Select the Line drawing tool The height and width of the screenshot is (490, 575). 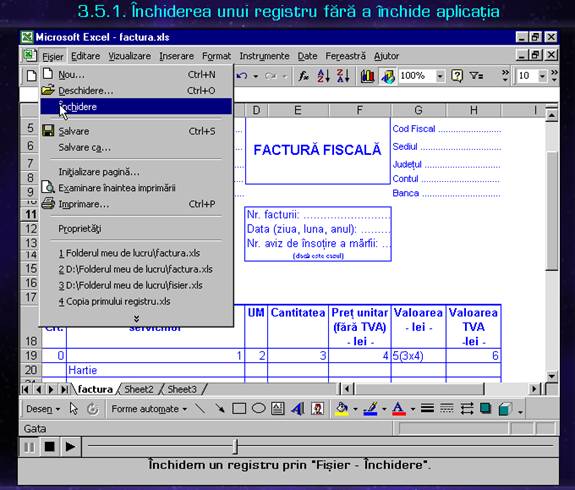coord(200,408)
